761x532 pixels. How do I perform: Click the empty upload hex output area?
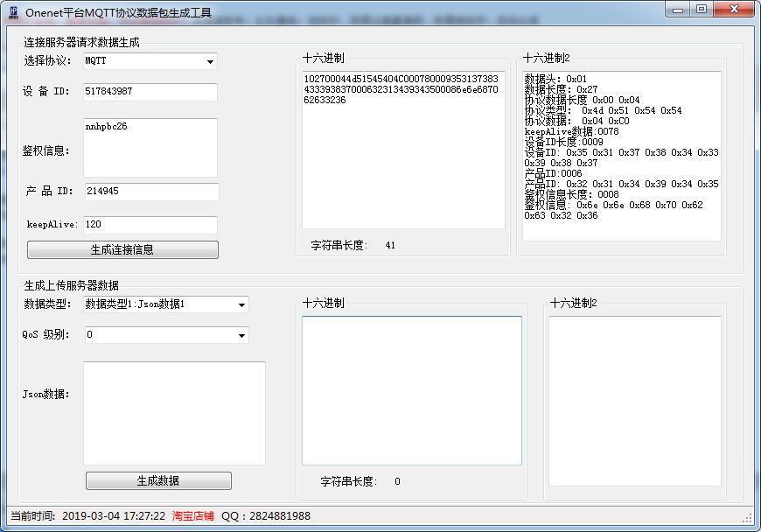click(409, 389)
